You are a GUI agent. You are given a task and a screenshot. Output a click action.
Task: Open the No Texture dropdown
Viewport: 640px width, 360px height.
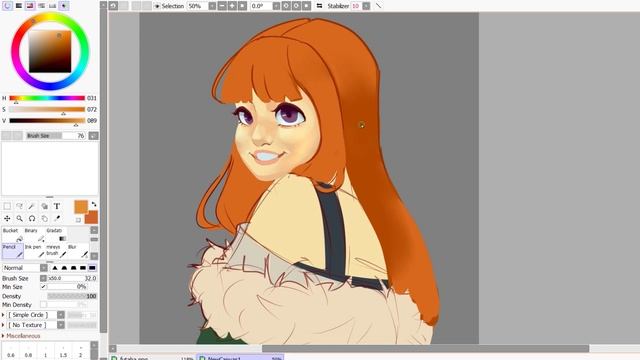pos(61,325)
